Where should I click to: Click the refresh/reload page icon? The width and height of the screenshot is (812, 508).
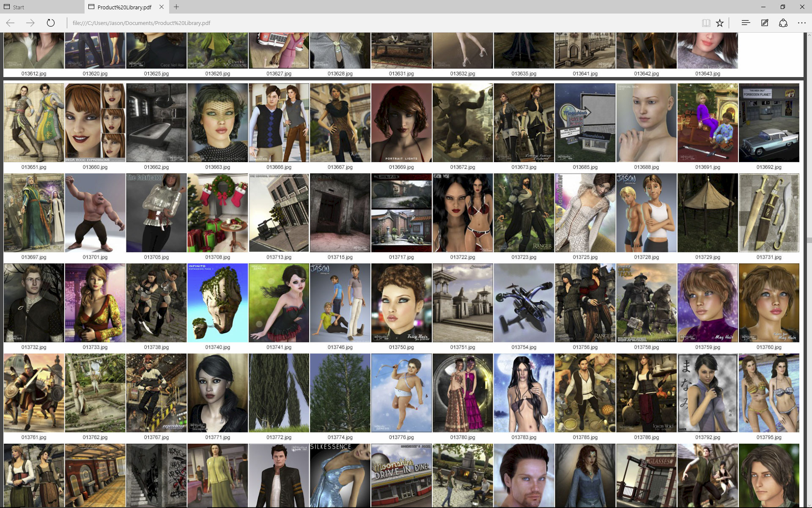[x=50, y=23]
